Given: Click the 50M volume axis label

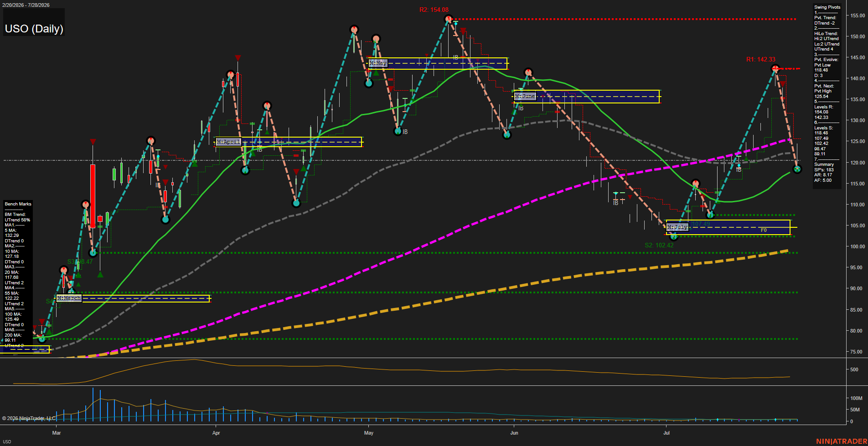Looking at the screenshot, I should pyautogui.click(x=855, y=410).
